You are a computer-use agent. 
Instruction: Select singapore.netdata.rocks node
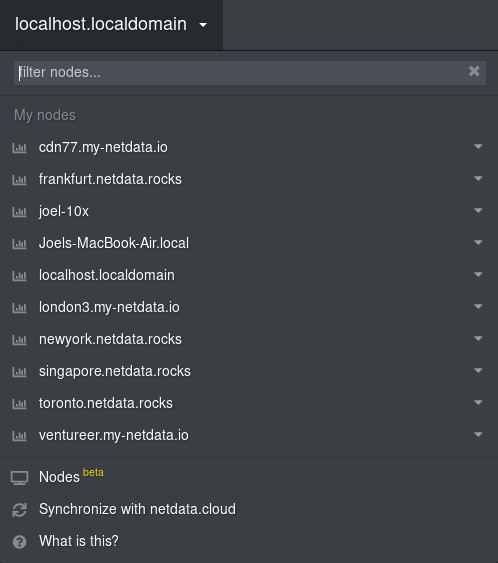[115, 371]
